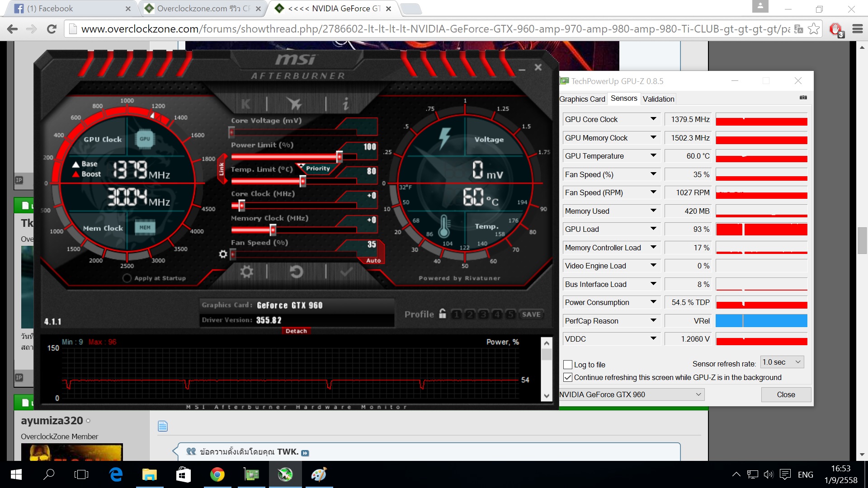The image size is (868, 488).
Task: Click the apply checkmark icon
Action: 347,272
